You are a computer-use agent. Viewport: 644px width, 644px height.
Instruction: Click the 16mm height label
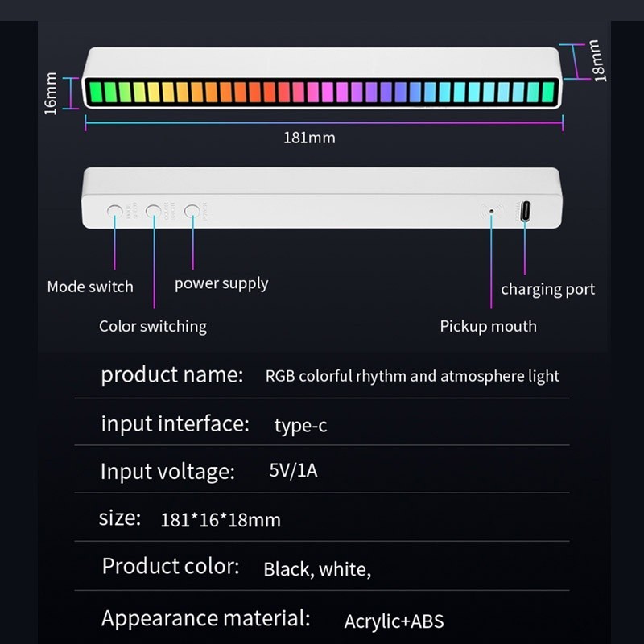tap(51, 93)
